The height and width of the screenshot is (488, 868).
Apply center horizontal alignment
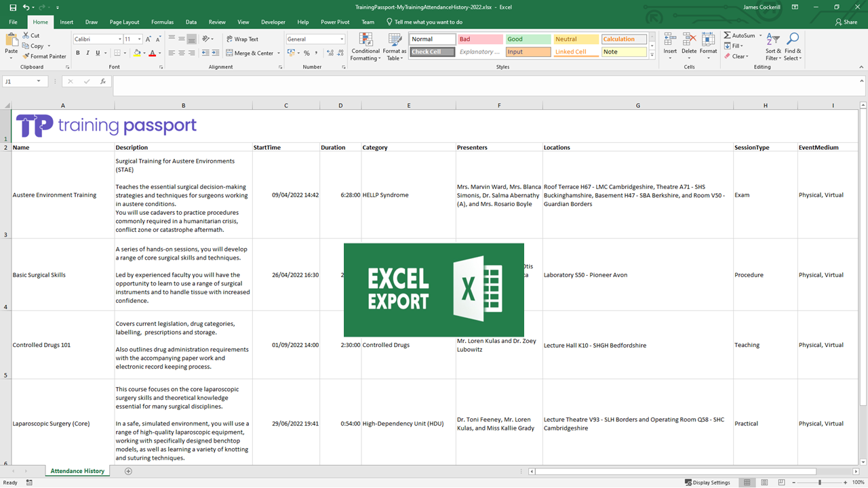tap(182, 53)
